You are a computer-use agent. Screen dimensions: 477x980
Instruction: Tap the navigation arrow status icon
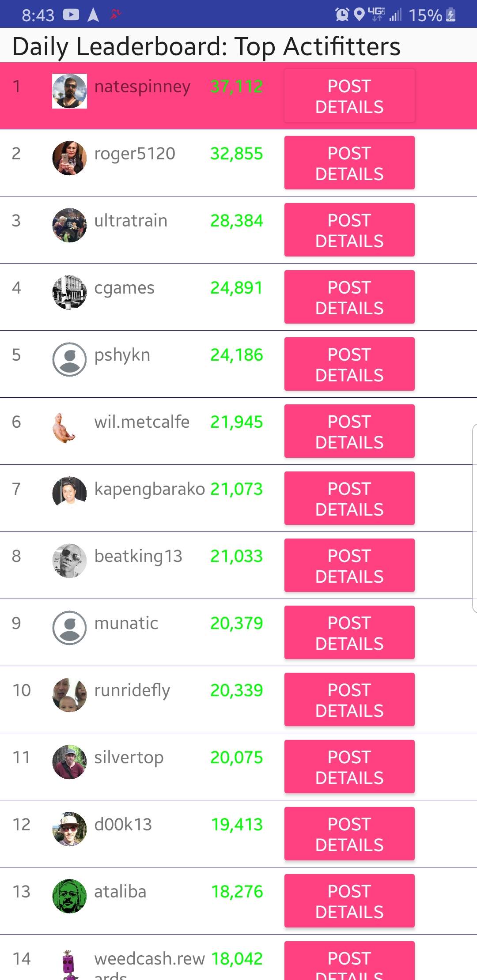click(93, 15)
